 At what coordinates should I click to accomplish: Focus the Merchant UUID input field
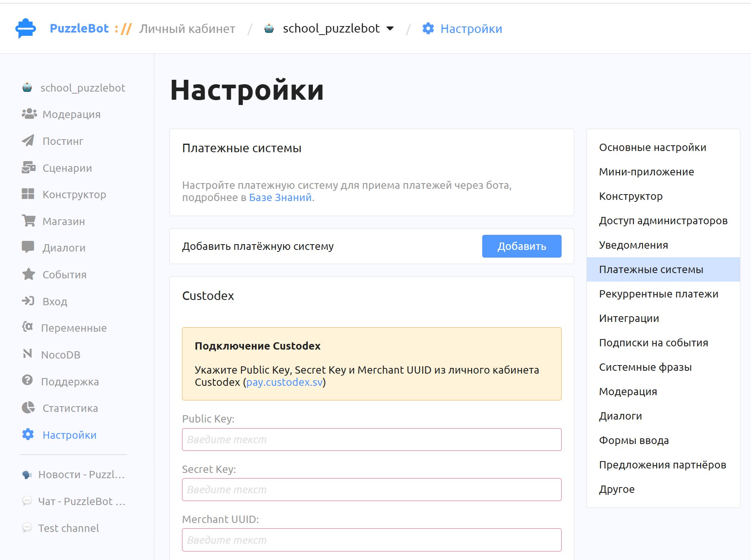pos(372,540)
